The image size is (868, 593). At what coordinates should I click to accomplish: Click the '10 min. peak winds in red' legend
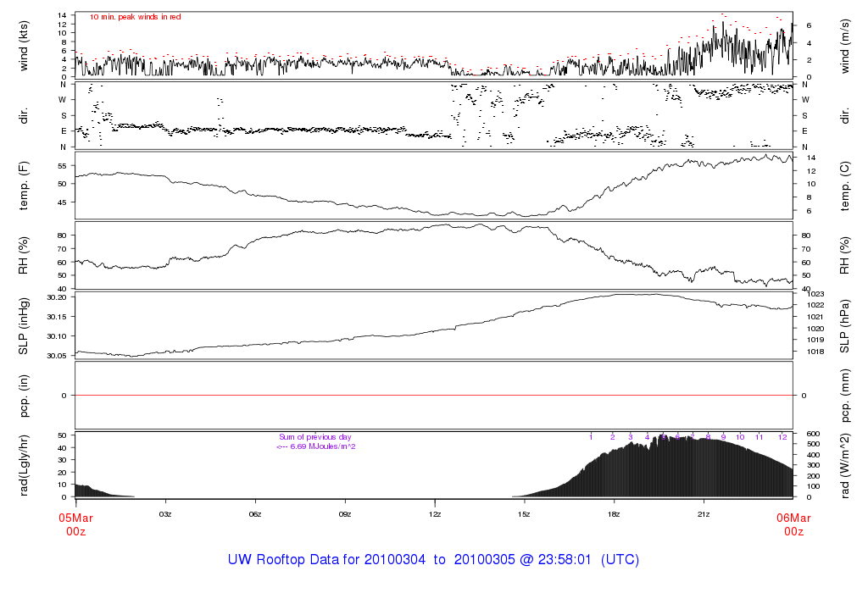[136, 17]
